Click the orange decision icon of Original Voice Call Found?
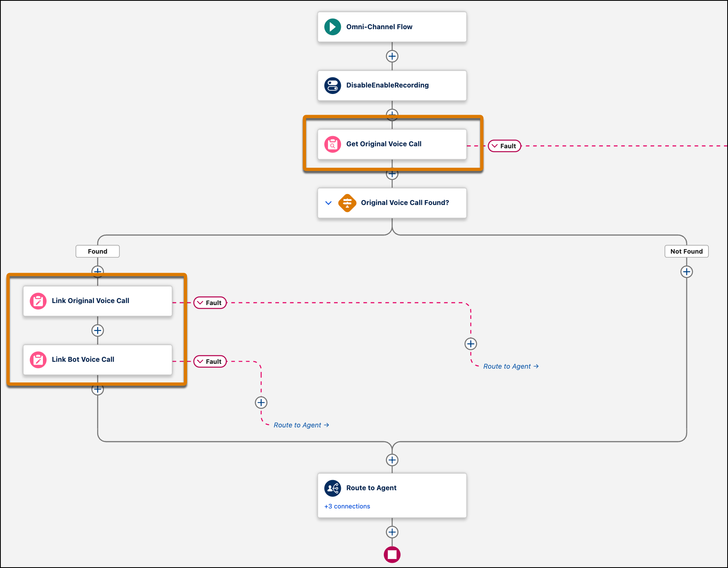The image size is (728, 568). tap(347, 203)
